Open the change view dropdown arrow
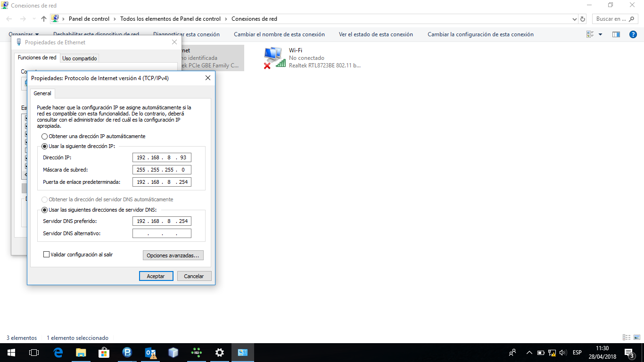Viewport: 644px width, 362px height. click(600, 34)
